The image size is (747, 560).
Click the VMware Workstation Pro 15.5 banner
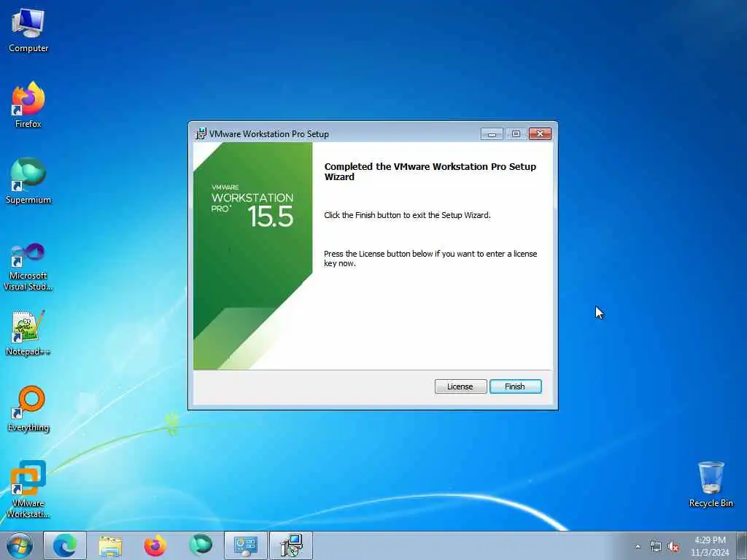(x=252, y=256)
